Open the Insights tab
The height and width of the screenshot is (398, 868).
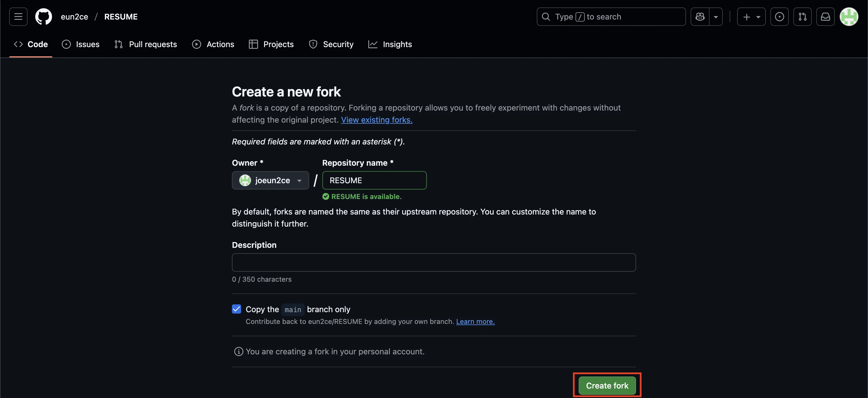pyautogui.click(x=390, y=44)
